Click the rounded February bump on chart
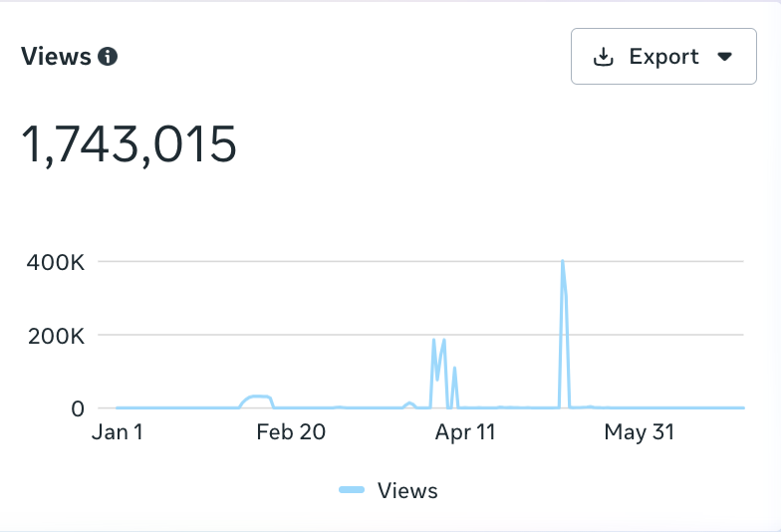The width and height of the screenshot is (781, 532). click(x=259, y=397)
